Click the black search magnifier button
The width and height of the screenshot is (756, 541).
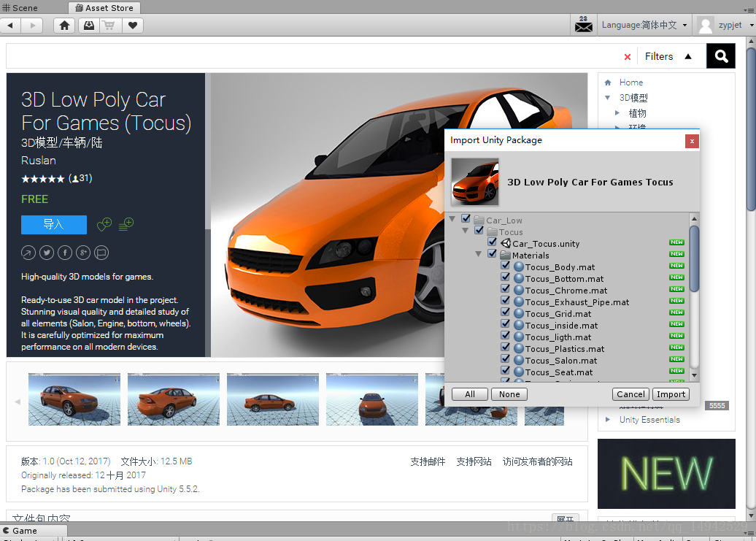tap(721, 56)
